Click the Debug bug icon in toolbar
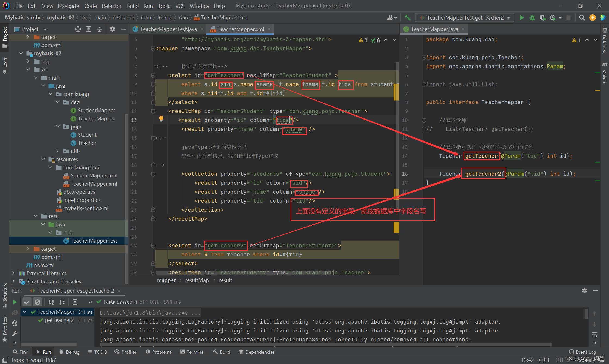This screenshot has height=364, width=609. pos(532,18)
